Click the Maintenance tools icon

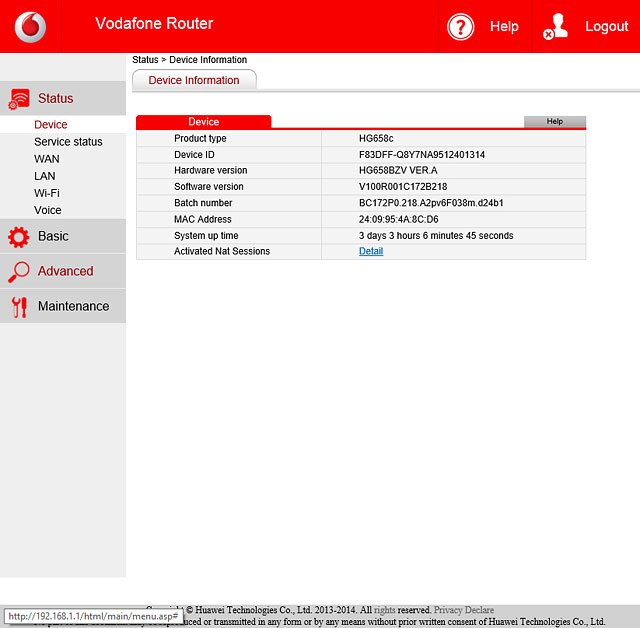tap(19, 307)
